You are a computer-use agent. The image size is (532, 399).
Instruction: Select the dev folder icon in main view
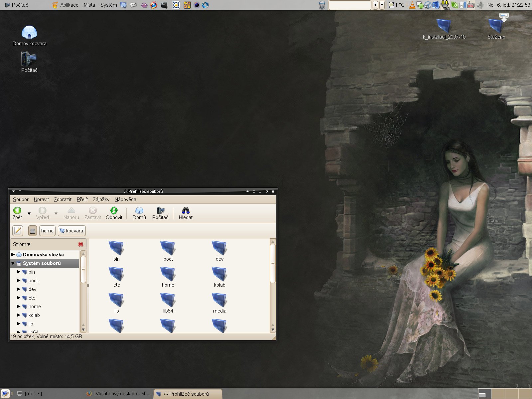click(x=219, y=248)
